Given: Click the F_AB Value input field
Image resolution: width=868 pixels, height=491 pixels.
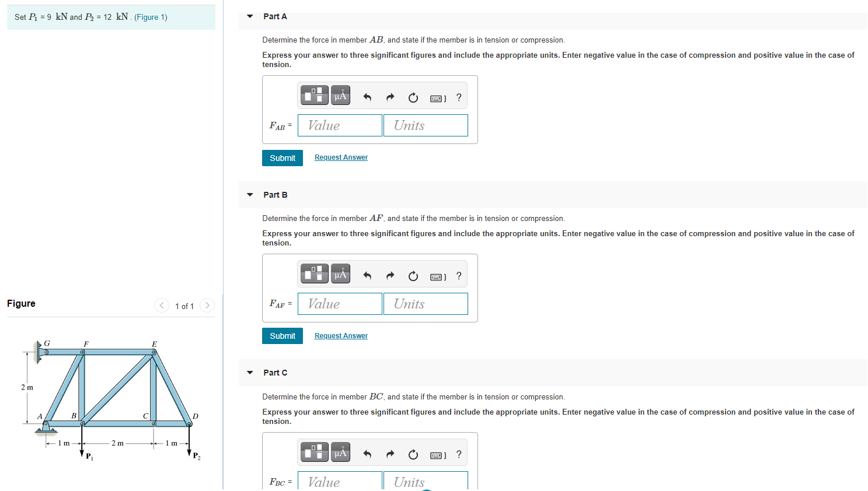Looking at the screenshot, I should pyautogui.click(x=340, y=125).
